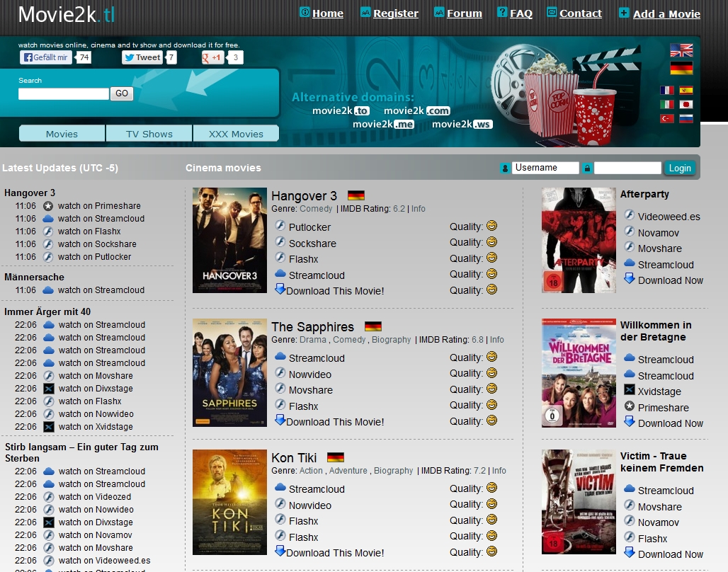Click 'watch on Sockshare' under Hangover 3 updates
This screenshot has width=728, height=572.
click(x=97, y=244)
